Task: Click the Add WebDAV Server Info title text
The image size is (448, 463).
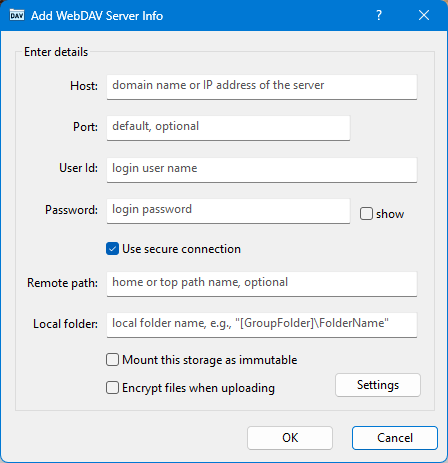Action: click(97, 16)
